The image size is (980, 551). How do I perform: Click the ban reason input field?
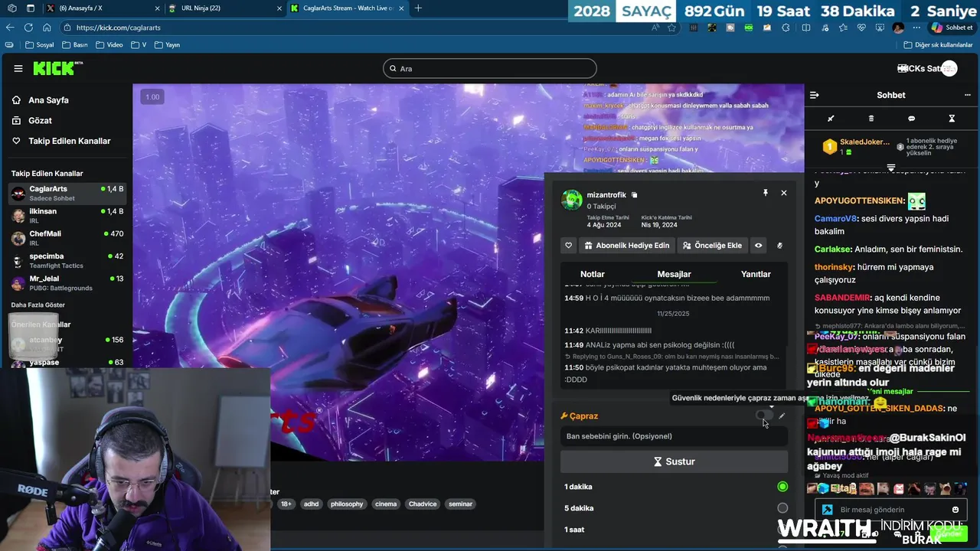[674, 436]
